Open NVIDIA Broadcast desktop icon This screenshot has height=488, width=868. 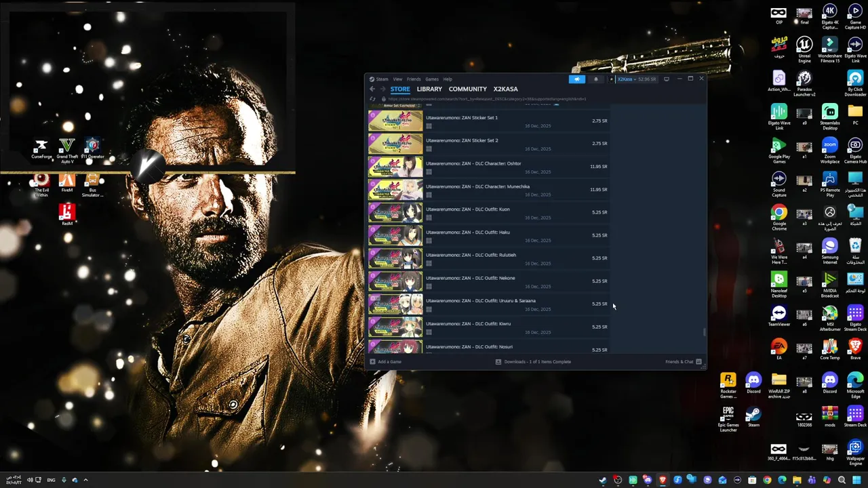coord(830,285)
